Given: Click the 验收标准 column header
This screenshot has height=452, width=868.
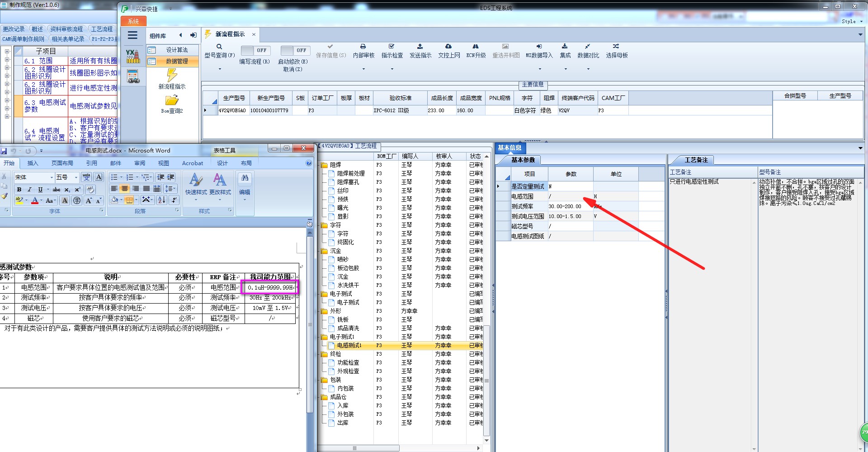Looking at the screenshot, I should tap(401, 98).
